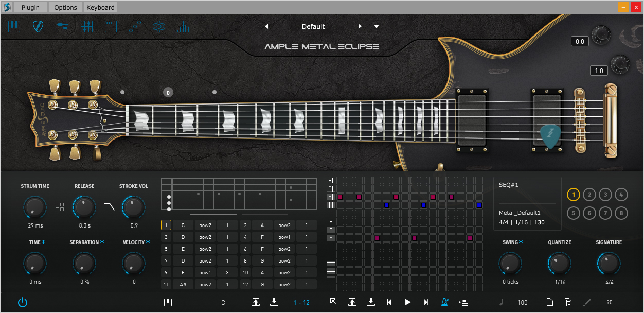The image size is (644, 313).
Task: Select sequence slot 5
Action: pos(574,213)
